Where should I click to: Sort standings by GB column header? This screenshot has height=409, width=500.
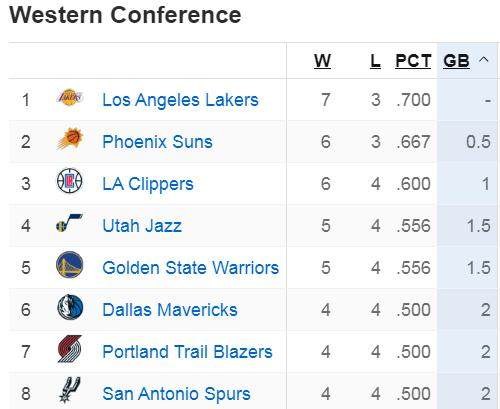pos(456,61)
